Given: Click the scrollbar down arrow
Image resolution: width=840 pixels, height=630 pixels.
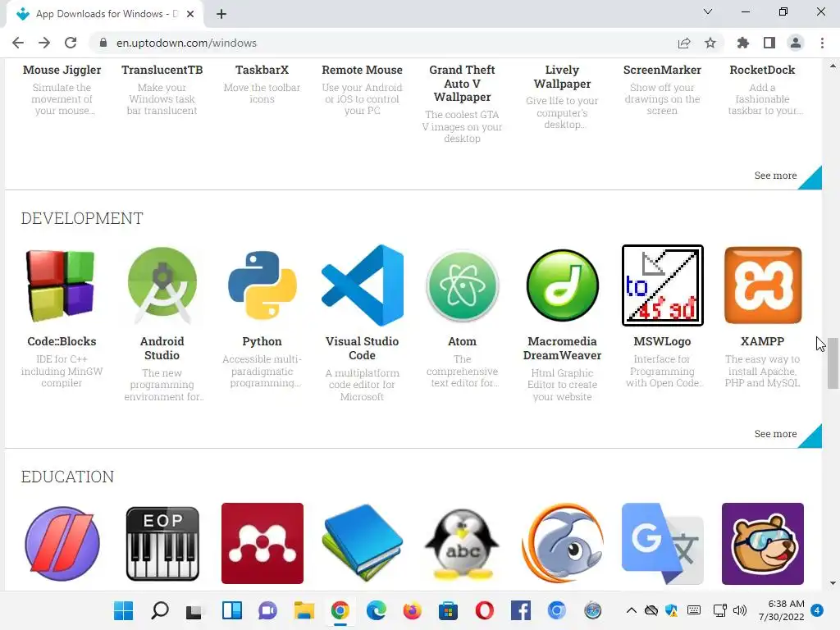Looking at the screenshot, I should pyautogui.click(x=833, y=583).
